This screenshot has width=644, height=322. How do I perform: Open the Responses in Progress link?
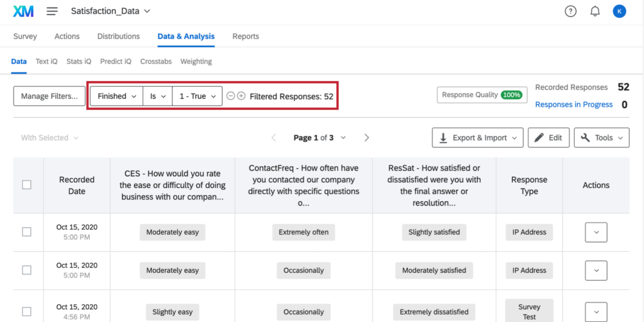click(x=574, y=104)
